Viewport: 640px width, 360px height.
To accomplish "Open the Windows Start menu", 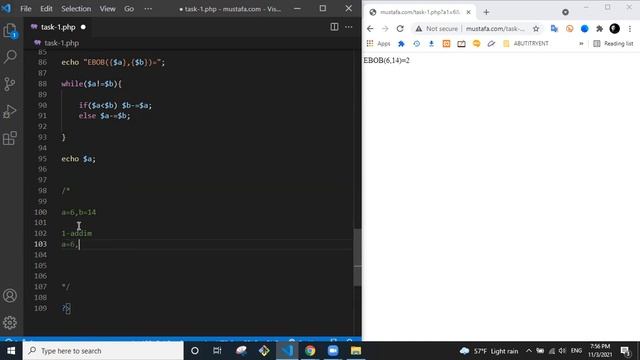I will [11, 351].
